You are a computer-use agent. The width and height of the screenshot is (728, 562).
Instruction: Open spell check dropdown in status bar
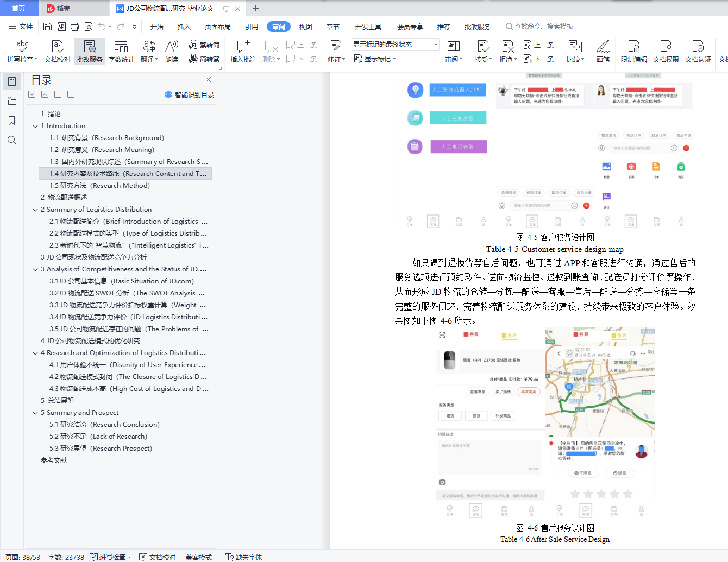(x=130, y=557)
